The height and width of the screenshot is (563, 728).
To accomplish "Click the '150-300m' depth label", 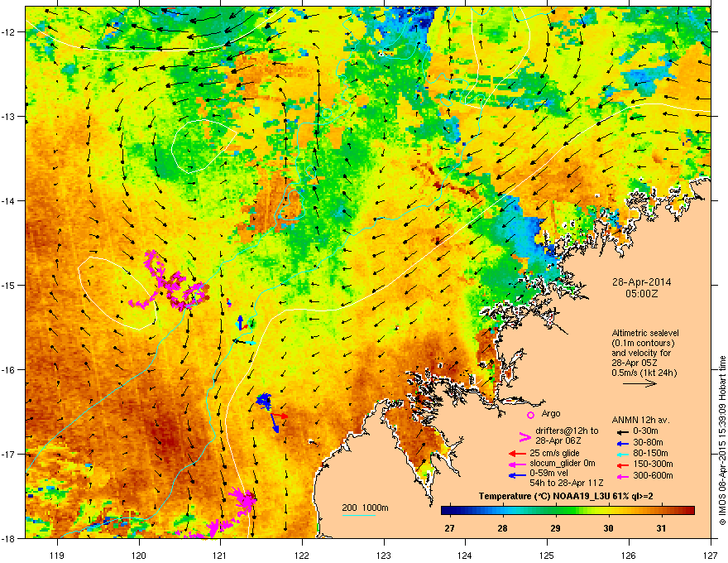I will [653, 464].
